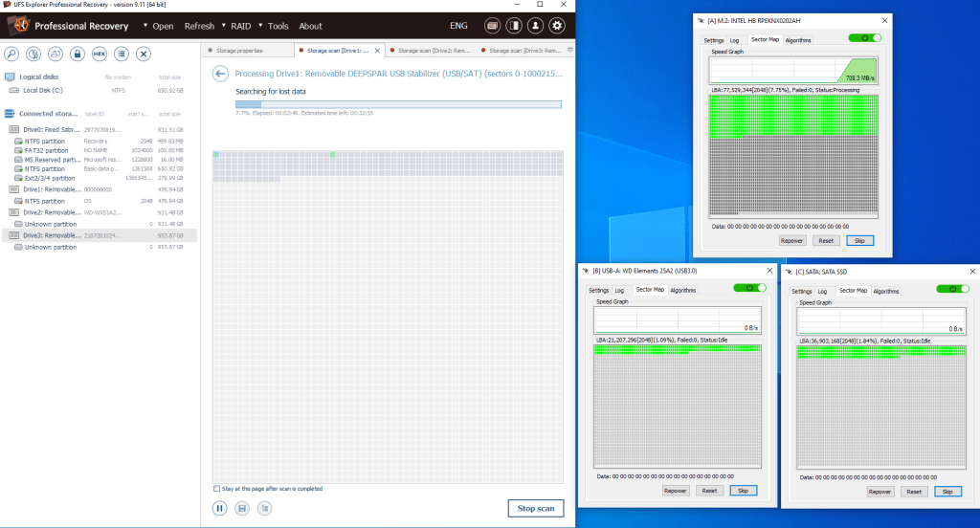Click the user account icon in header
980x528 pixels.
[x=535, y=26]
